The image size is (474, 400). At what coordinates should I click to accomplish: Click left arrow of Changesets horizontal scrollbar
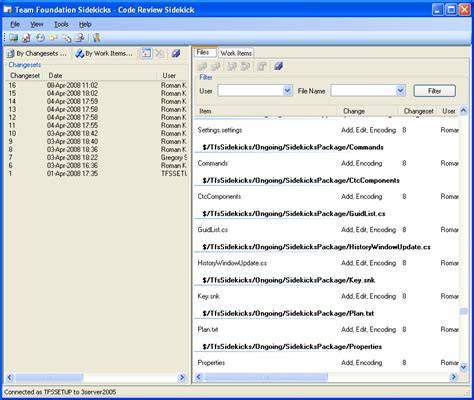pyautogui.click(x=10, y=377)
